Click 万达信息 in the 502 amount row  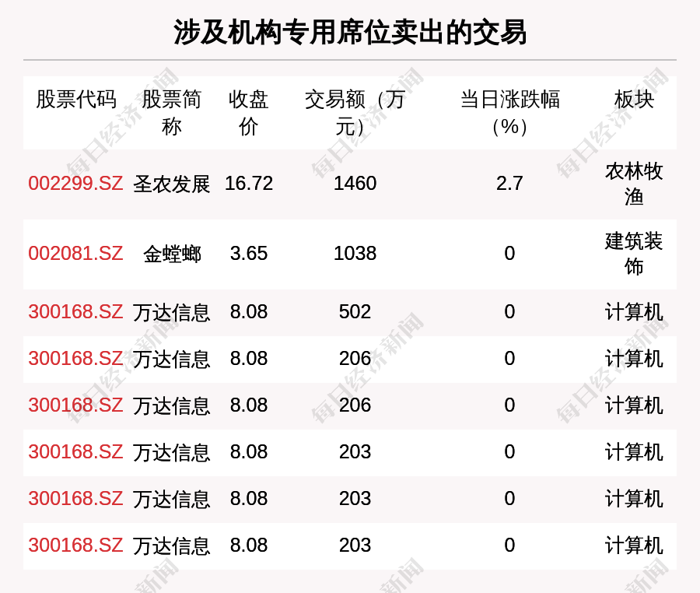tap(171, 312)
